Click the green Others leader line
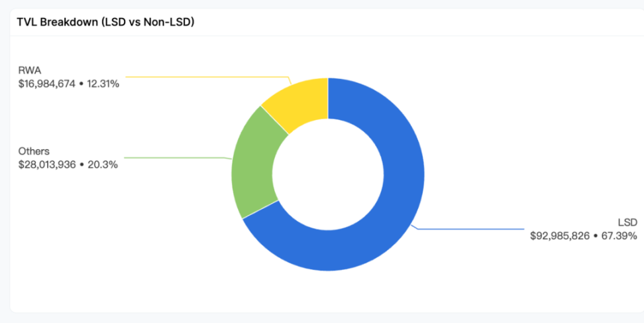 pyautogui.click(x=177, y=158)
